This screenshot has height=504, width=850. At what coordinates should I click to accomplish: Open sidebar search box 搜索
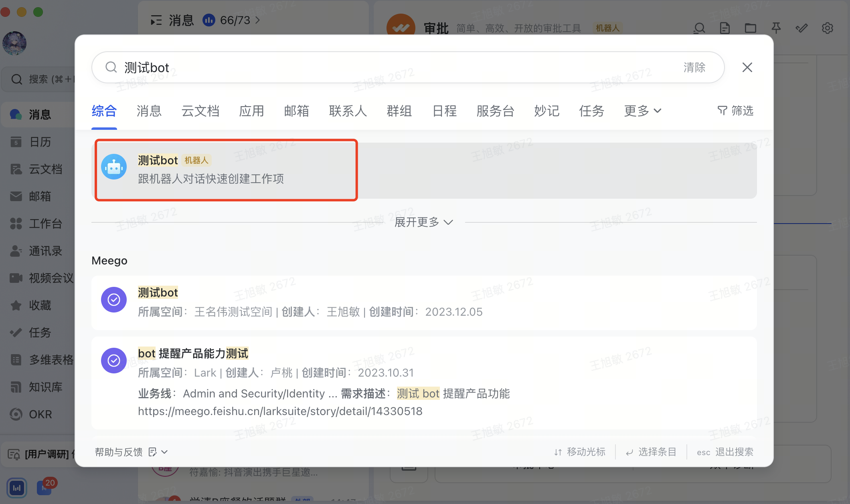pyautogui.click(x=38, y=79)
